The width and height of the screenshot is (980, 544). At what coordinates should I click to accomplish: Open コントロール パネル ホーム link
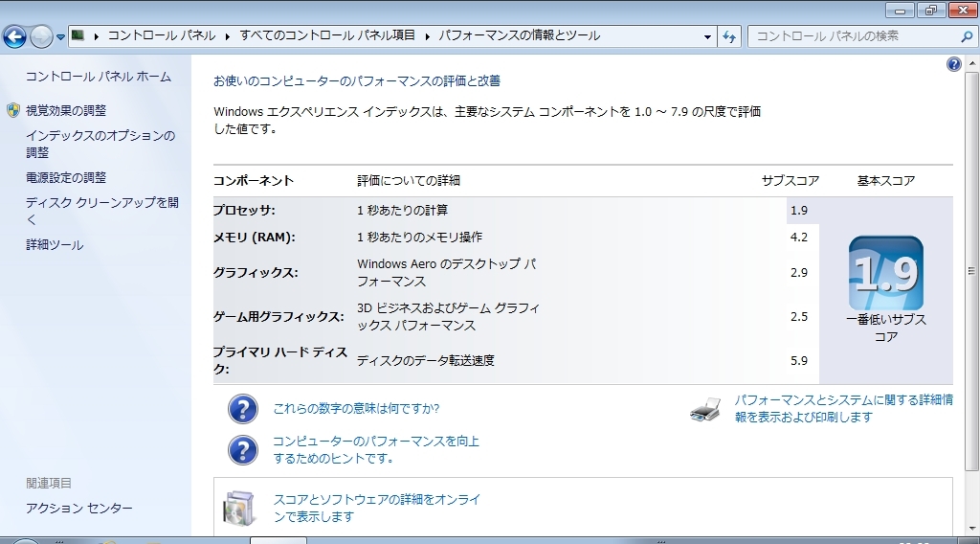point(99,77)
